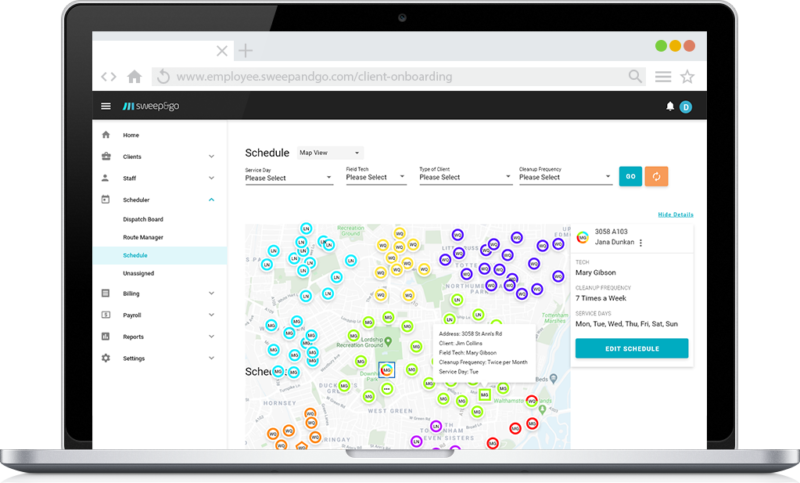Viewport: 800px width, 483px height.
Task: Select Route Manager in sidebar
Action: click(143, 237)
